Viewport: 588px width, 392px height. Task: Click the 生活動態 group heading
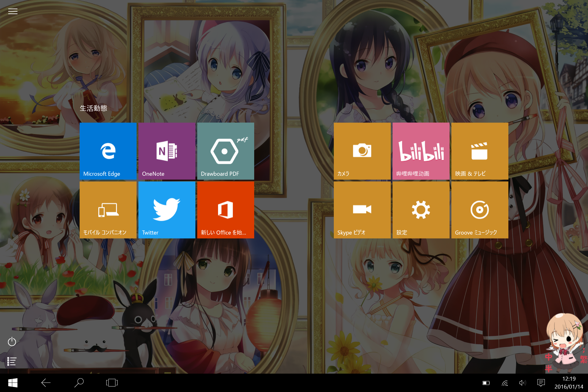point(93,108)
